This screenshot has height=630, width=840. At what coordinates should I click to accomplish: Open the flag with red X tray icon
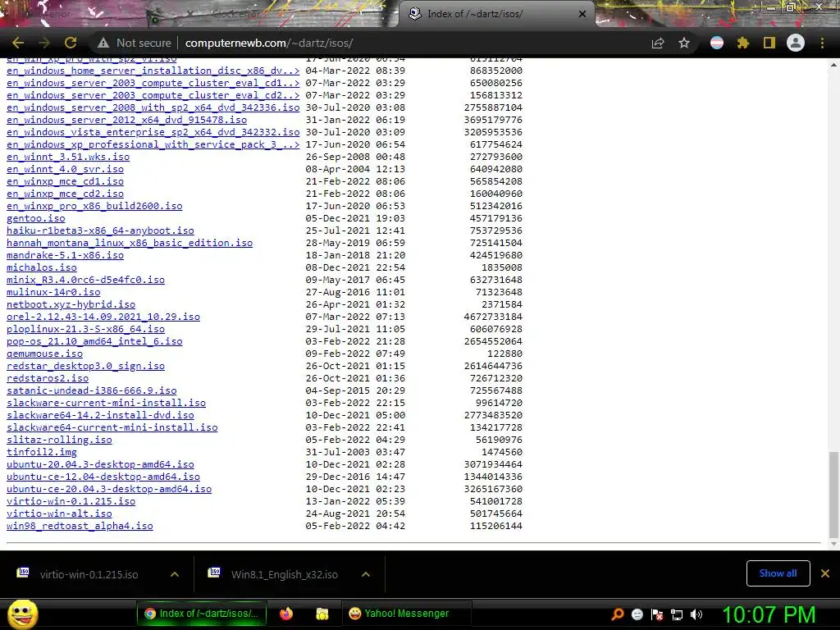point(657,614)
